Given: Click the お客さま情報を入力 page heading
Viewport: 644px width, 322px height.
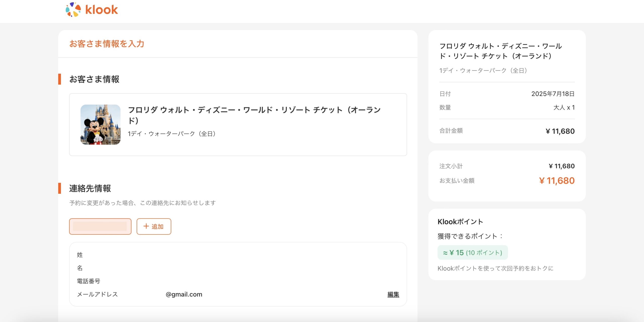Looking at the screenshot, I should [x=107, y=44].
